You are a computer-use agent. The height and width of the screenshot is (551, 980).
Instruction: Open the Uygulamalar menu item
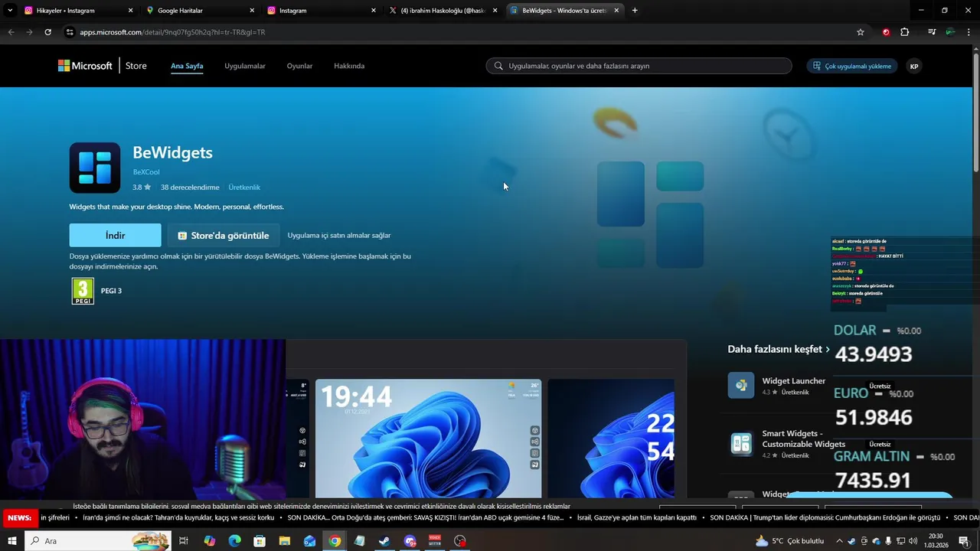point(245,66)
